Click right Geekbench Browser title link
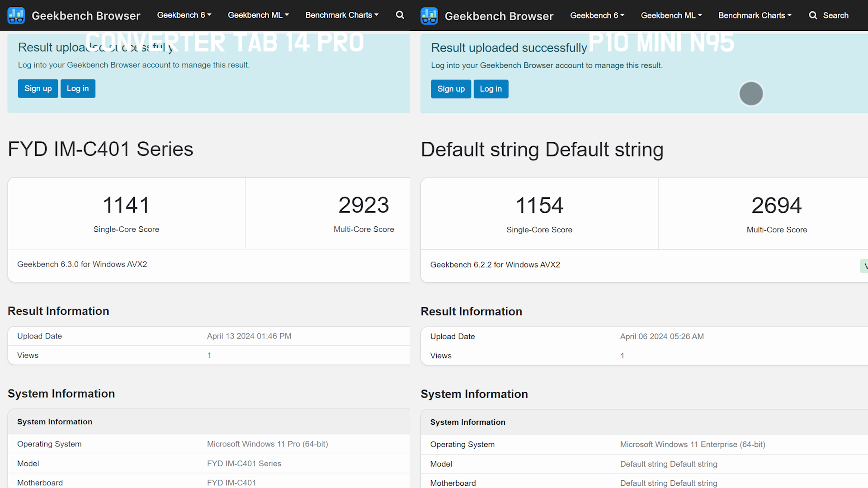 coord(499,16)
